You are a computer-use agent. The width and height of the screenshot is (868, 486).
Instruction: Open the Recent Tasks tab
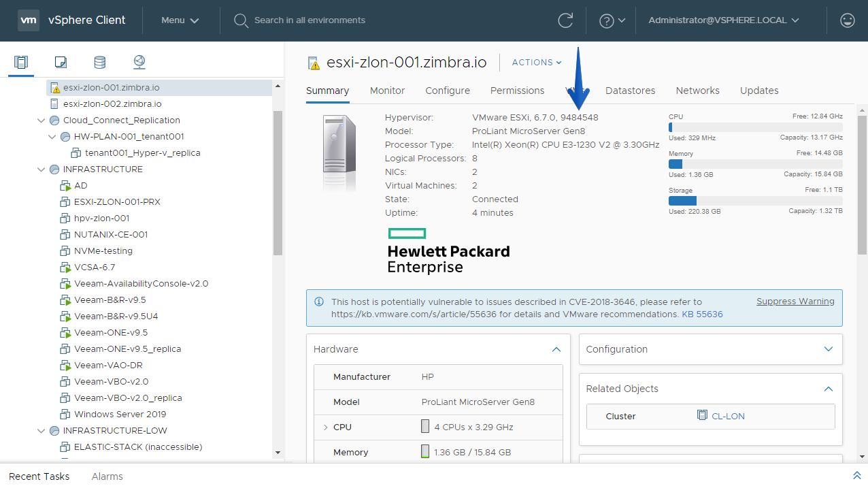point(39,476)
